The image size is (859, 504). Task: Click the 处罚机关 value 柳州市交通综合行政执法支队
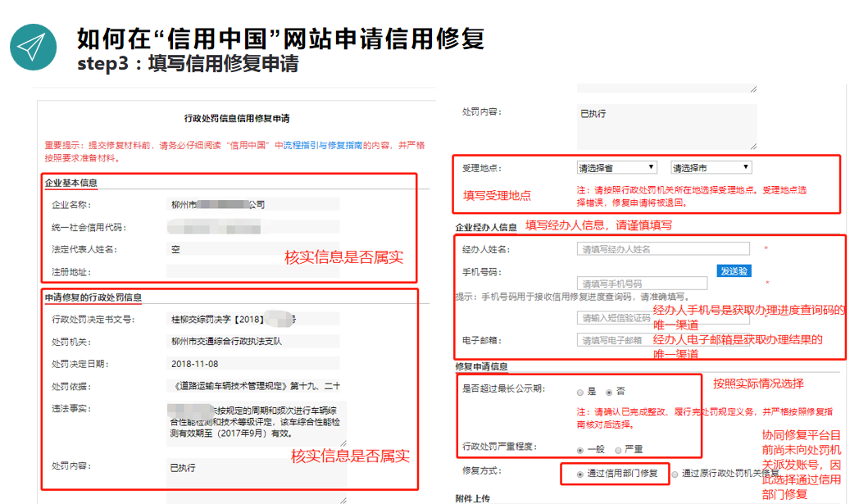click(x=253, y=341)
